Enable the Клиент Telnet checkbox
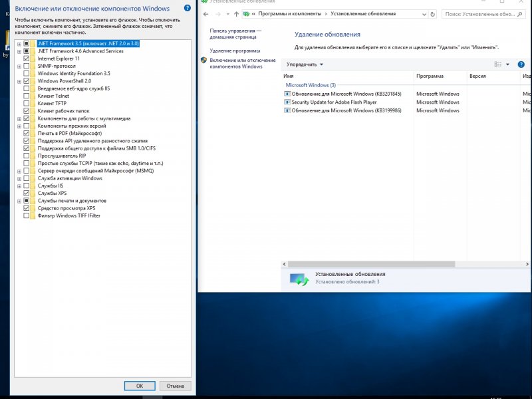The width and height of the screenshot is (532, 399). [26, 96]
